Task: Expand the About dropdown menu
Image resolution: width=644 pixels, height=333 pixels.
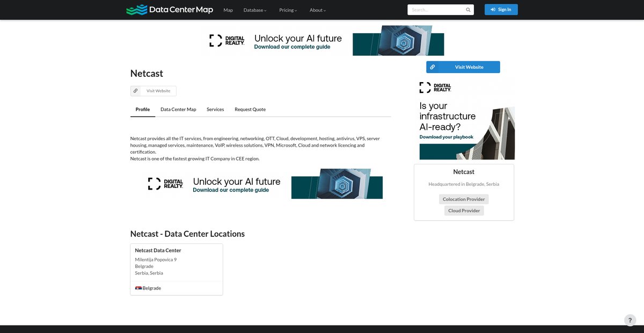Action: pyautogui.click(x=318, y=10)
